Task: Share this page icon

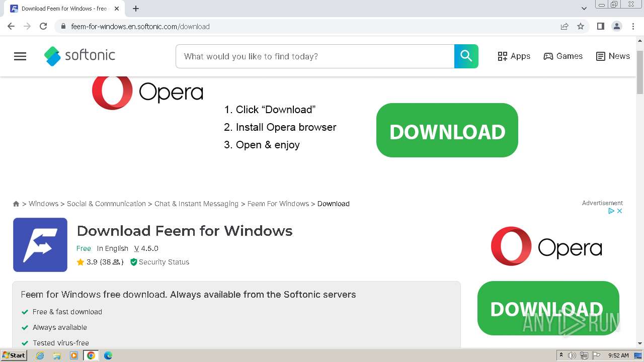Action: [x=565, y=26]
